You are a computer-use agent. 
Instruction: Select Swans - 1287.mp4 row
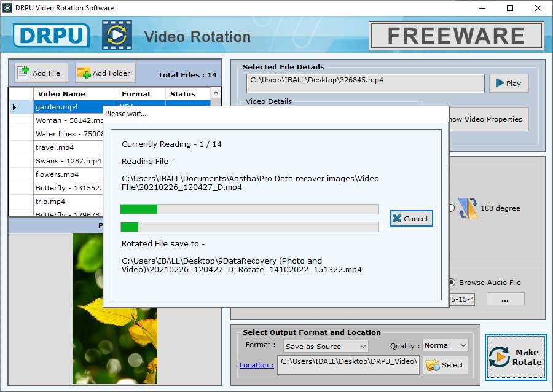click(69, 161)
